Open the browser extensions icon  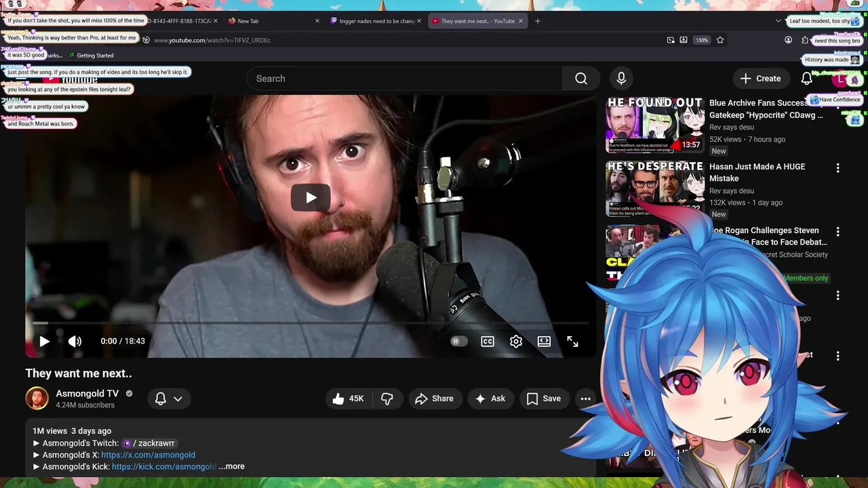(805, 40)
